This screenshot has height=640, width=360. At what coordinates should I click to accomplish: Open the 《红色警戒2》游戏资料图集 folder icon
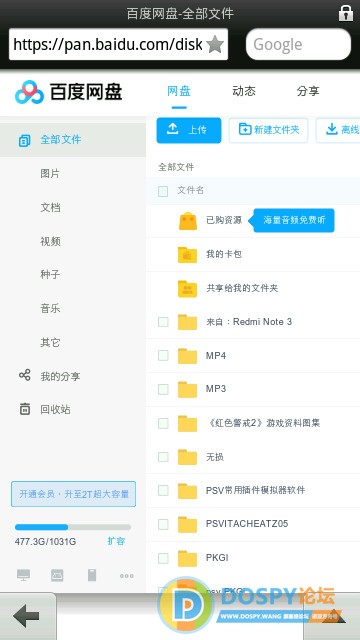click(x=188, y=423)
